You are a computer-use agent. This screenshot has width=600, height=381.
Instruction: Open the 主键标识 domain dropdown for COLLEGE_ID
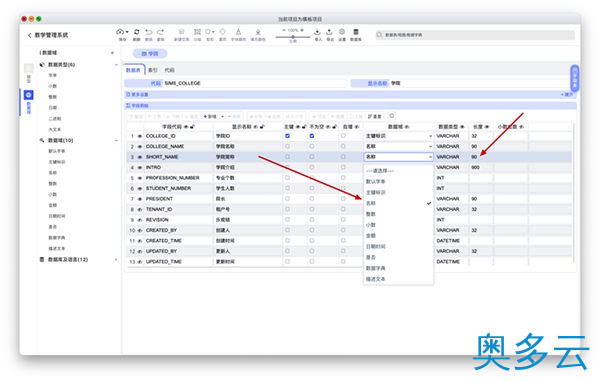point(398,136)
